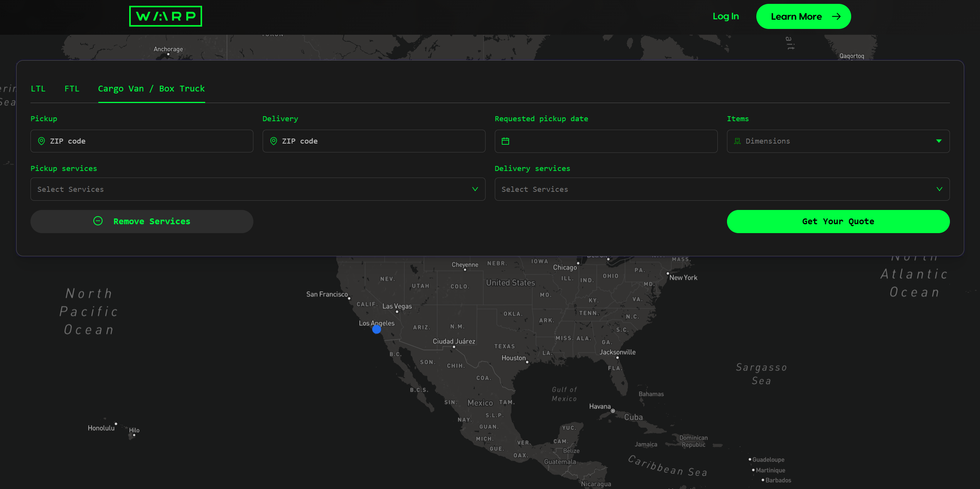Click the WARP logo
This screenshot has width=980, height=489.
click(x=165, y=16)
